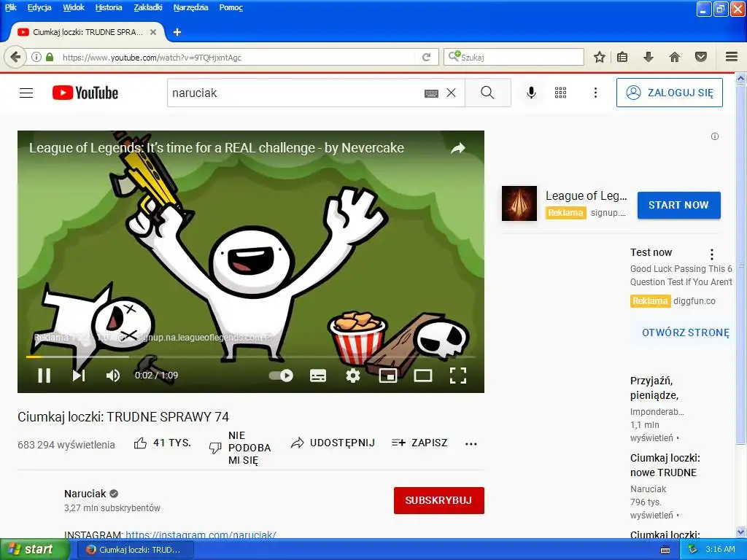This screenshot has width=747, height=560.
Task: Start voice search with the microphone
Action: (x=531, y=93)
